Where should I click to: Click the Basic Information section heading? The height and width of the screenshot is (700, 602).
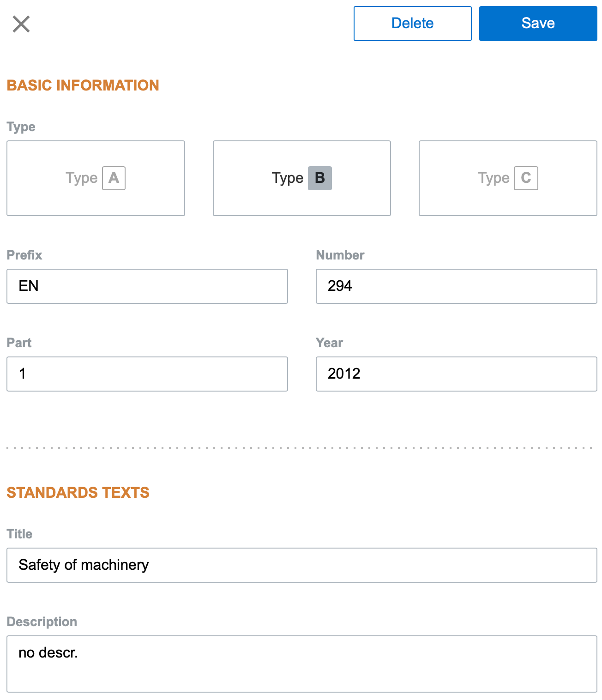pyautogui.click(x=83, y=85)
